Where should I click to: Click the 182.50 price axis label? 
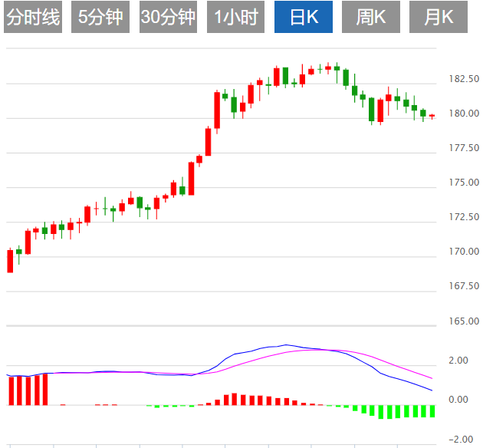click(464, 79)
